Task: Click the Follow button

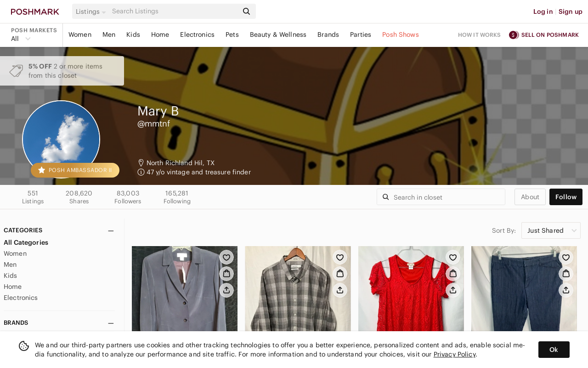Action: (x=566, y=197)
